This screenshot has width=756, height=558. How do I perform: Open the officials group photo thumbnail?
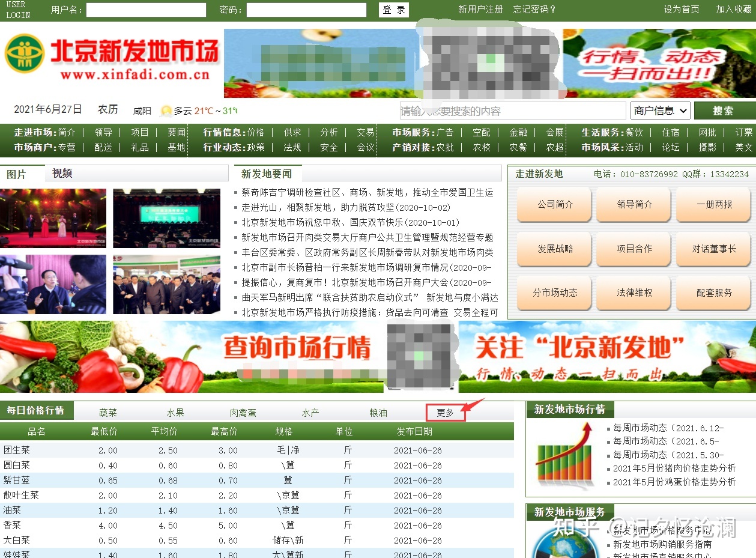tap(166, 285)
